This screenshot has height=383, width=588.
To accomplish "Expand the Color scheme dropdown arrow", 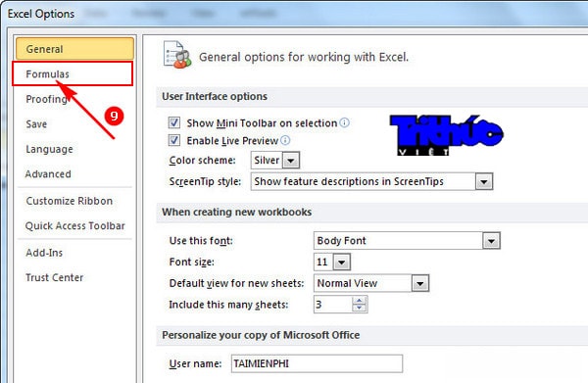I will tap(291, 161).
